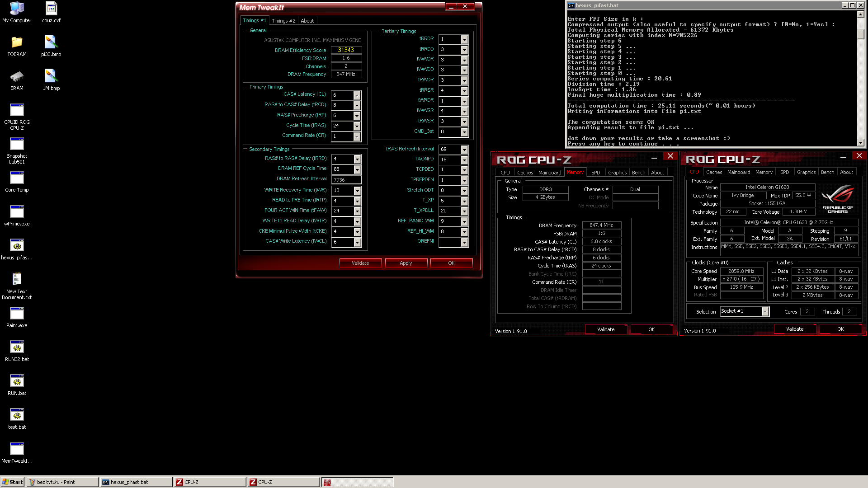The width and height of the screenshot is (868, 488).
Task: Select the test.bat desktop icon
Action: pos(17,419)
